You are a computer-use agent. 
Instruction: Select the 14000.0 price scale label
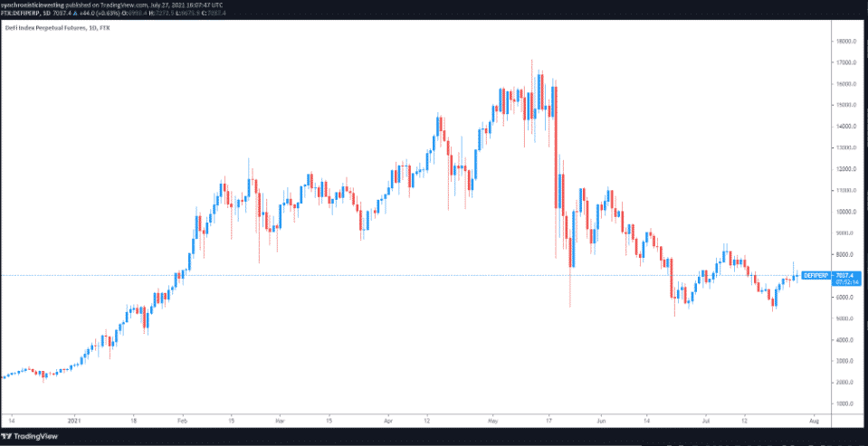click(848, 127)
